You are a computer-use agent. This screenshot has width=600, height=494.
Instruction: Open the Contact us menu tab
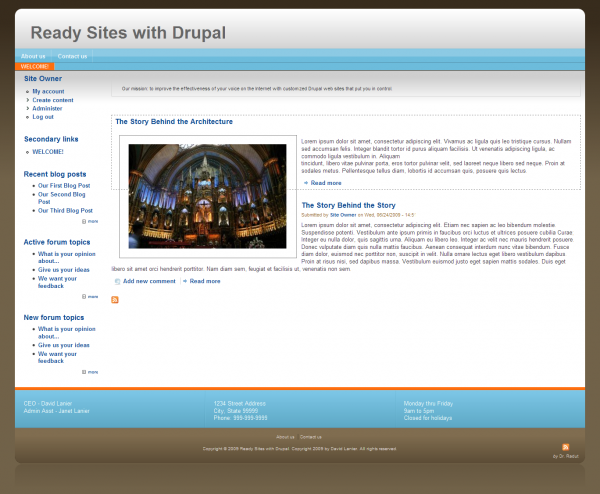[x=72, y=56]
